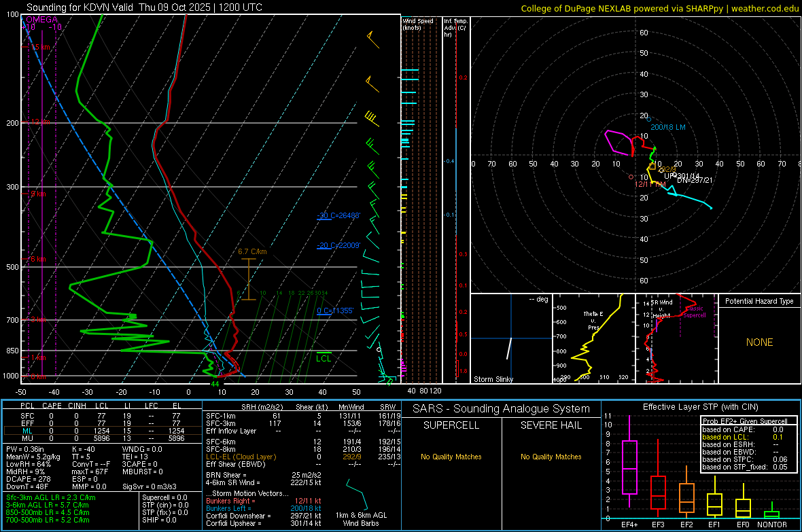The width and height of the screenshot is (802, 532).
Task: Click the weather.cod.edu credit line
Action: pyautogui.click(x=659, y=8)
